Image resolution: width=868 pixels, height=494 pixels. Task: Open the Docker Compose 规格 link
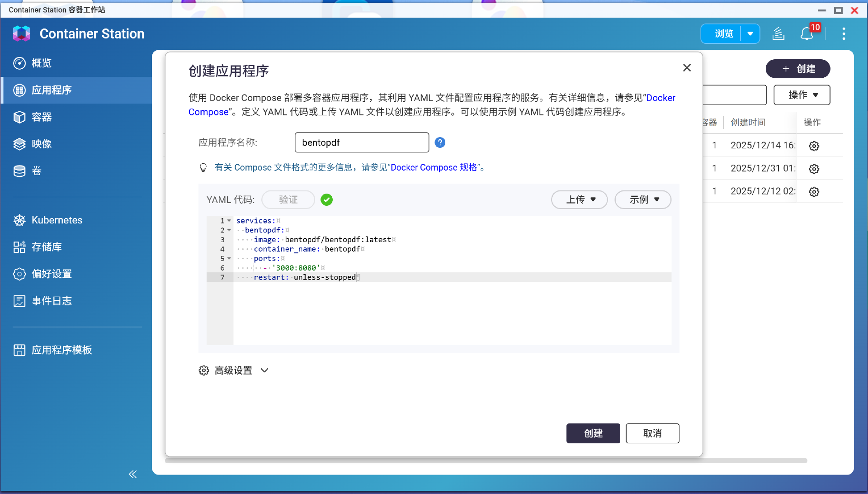pos(435,167)
